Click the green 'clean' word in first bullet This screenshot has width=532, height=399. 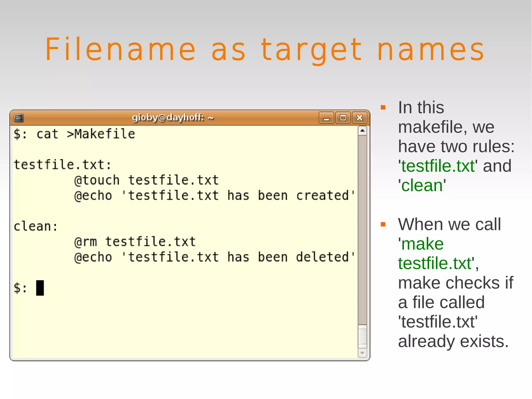[422, 186]
